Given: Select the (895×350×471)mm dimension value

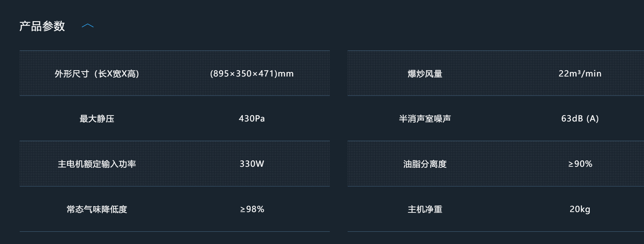Looking at the screenshot, I should [252, 74].
